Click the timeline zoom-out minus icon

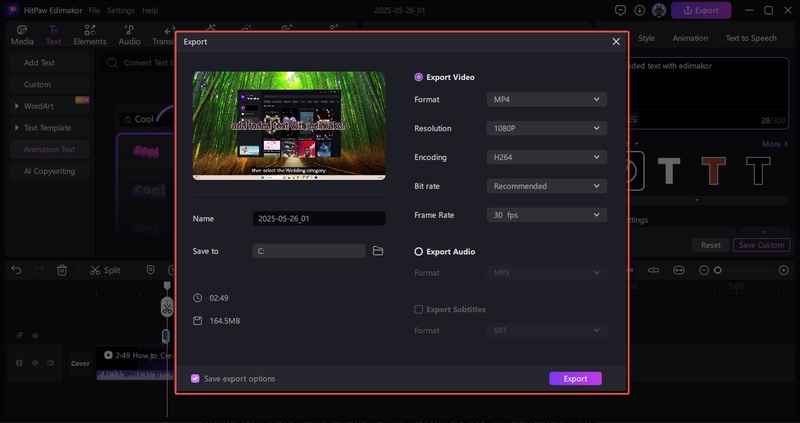click(704, 270)
